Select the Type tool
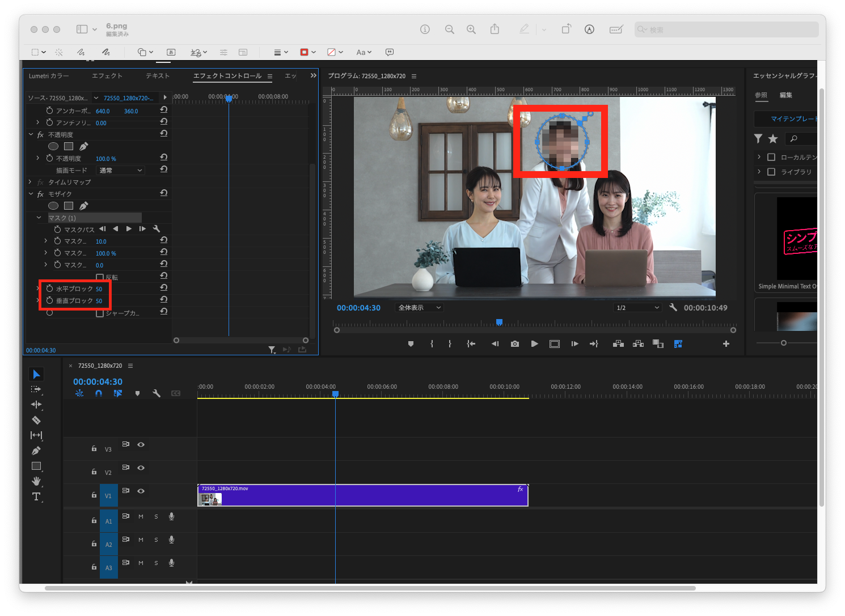845x616 pixels. coord(36,496)
